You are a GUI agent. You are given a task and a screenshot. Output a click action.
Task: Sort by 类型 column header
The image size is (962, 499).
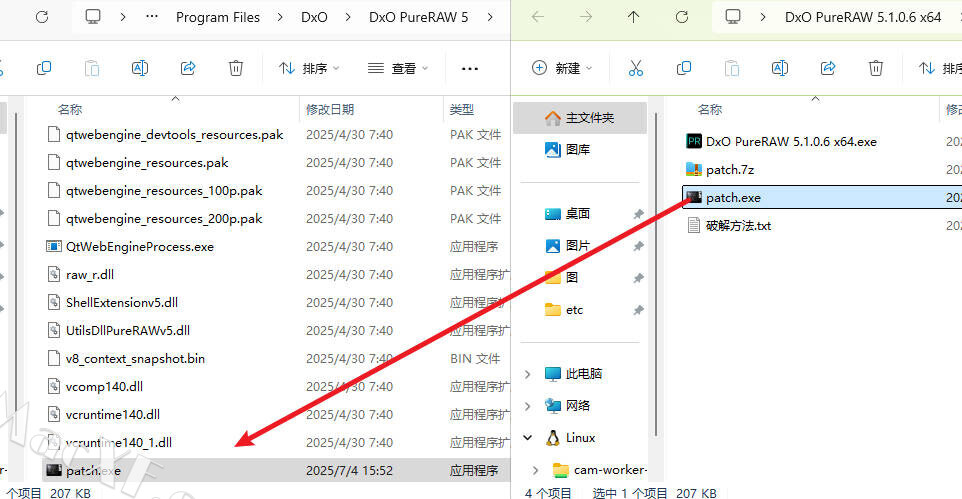[461, 109]
